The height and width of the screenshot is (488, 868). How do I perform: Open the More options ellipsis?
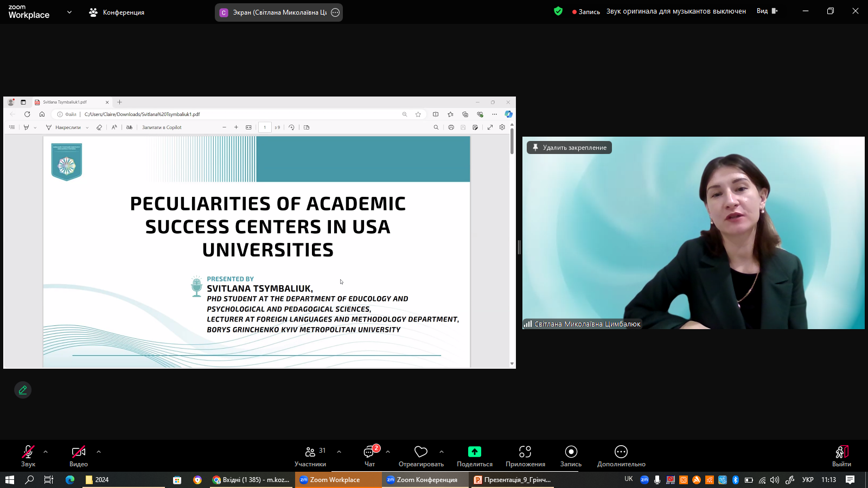tap(621, 456)
